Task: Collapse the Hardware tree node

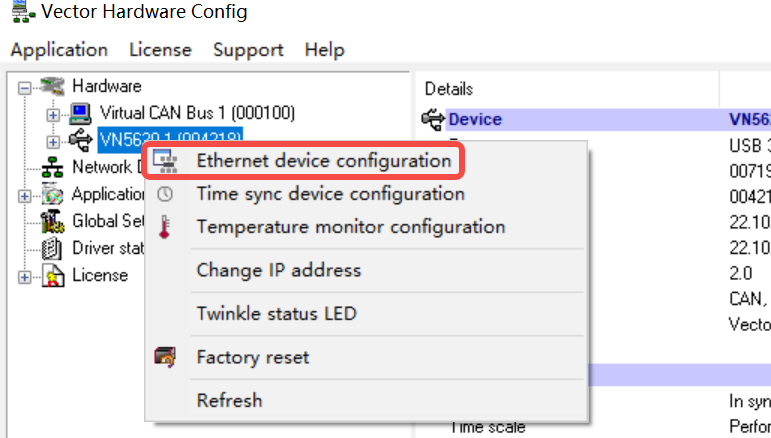Action: coord(25,87)
